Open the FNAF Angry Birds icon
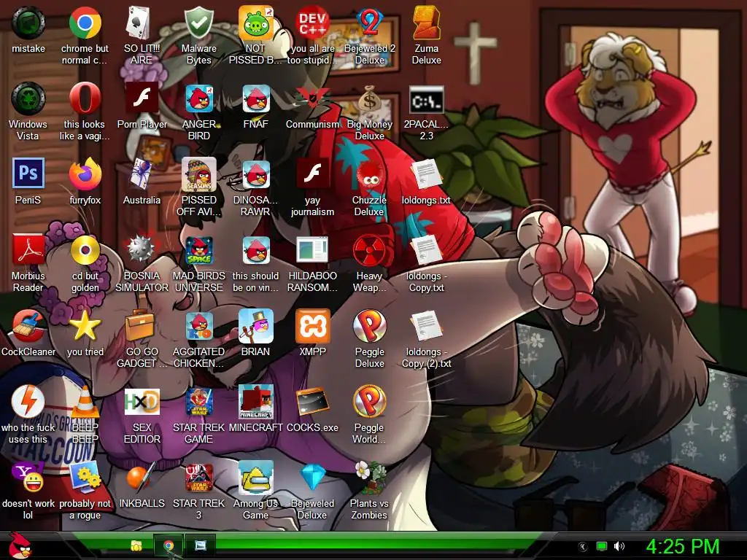Viewport: 747px width, 560px height. coord(255,98)
